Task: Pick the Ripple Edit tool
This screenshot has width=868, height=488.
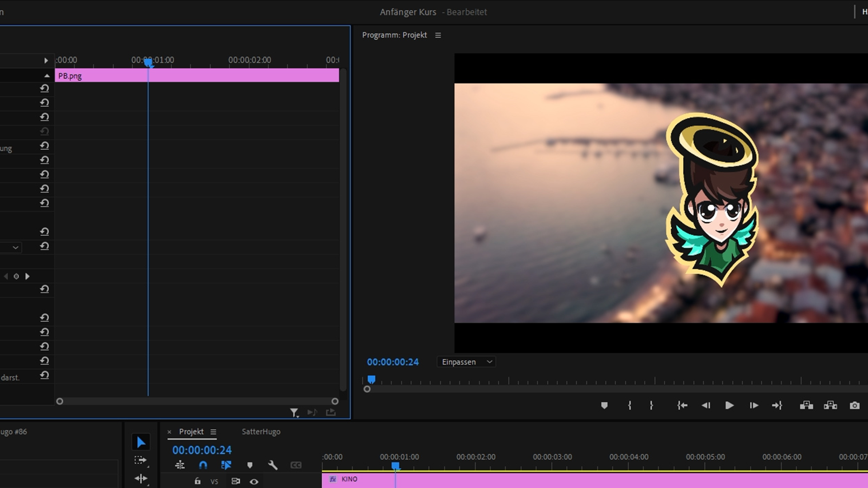Action: point(141,479)
